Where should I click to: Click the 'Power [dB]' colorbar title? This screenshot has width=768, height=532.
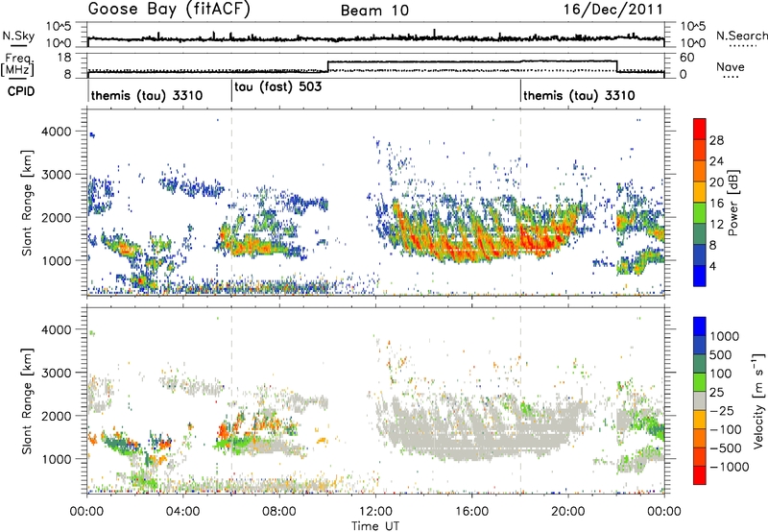point(732,203)
